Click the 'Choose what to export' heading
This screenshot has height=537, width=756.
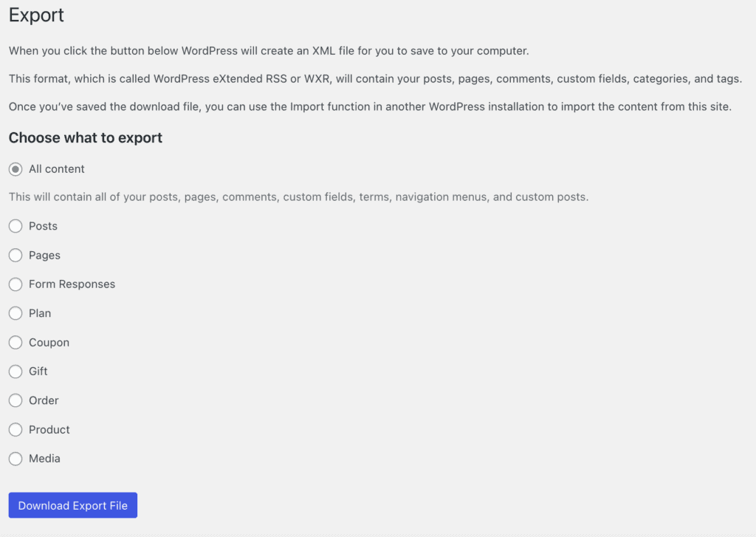[x=86, y=138]
